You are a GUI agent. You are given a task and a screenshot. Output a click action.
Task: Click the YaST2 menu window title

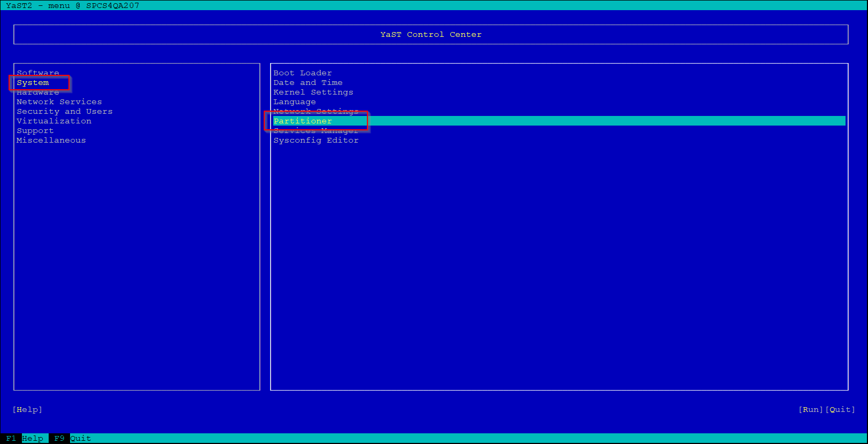(x=73, y=5)
